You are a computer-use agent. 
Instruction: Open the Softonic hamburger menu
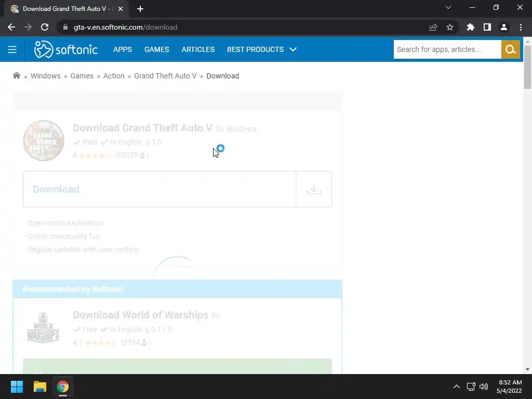point(12,49)
